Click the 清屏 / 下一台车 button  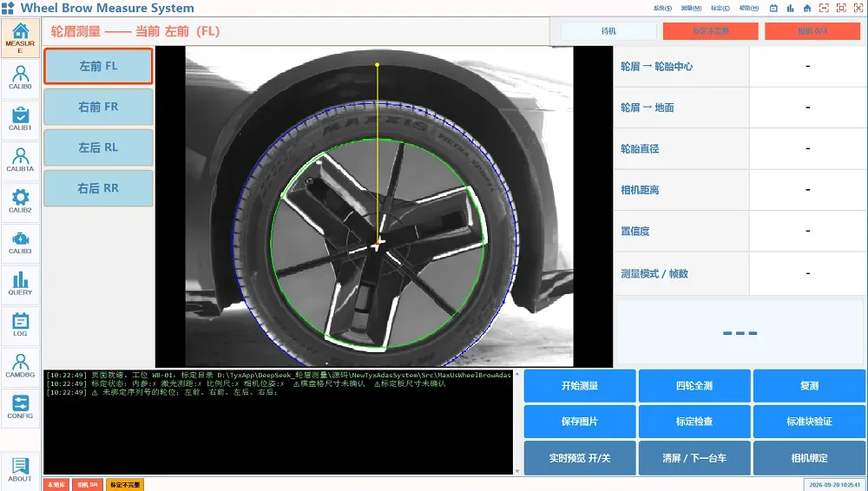click(694, 458)
